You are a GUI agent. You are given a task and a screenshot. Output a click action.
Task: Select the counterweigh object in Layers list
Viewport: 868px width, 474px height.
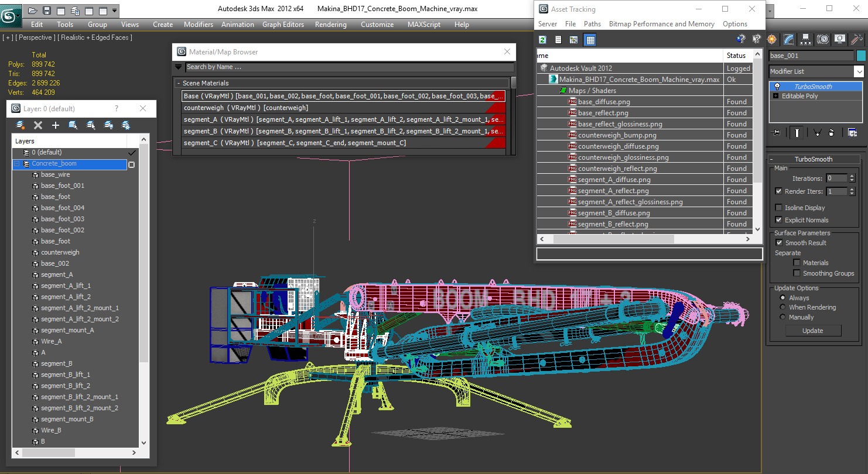(60, 252)
